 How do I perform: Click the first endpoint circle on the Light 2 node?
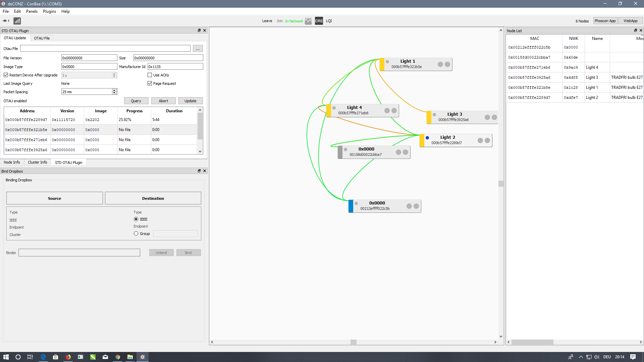(x=480, y=140)
